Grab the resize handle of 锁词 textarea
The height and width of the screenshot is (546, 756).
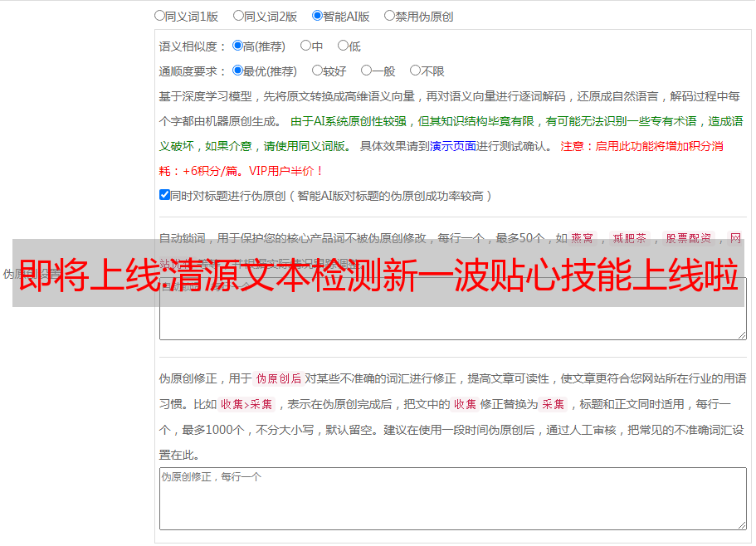click(741, 334)
